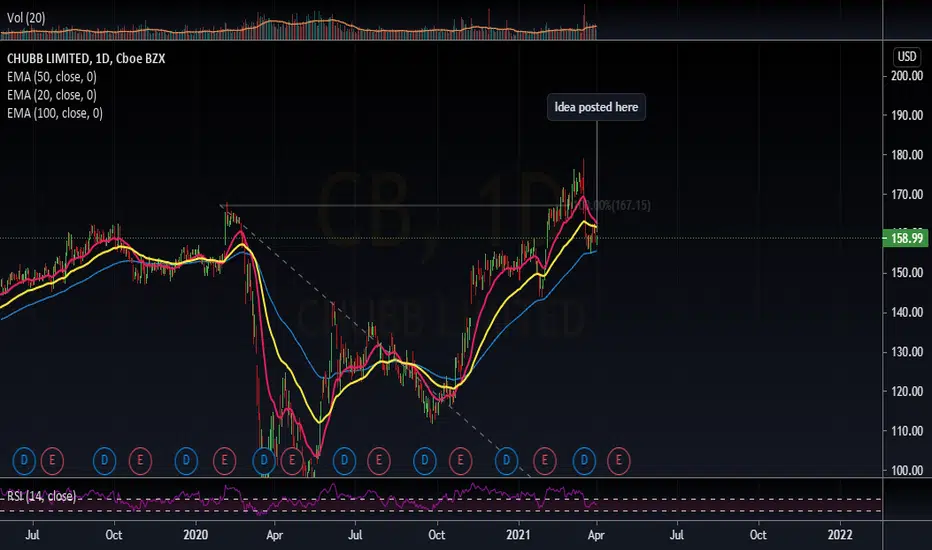Click the 2021 label on time axis
This screenshot has width=932, height=550.
(518, 535)
